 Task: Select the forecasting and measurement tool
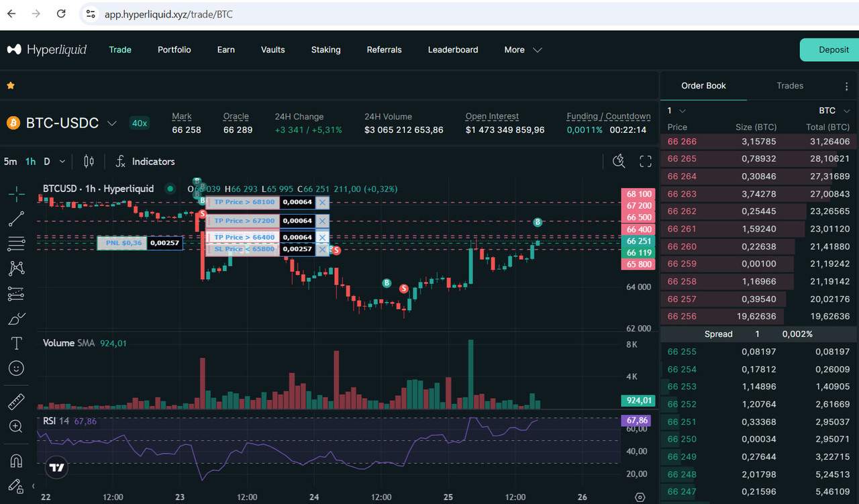(17, 293)
